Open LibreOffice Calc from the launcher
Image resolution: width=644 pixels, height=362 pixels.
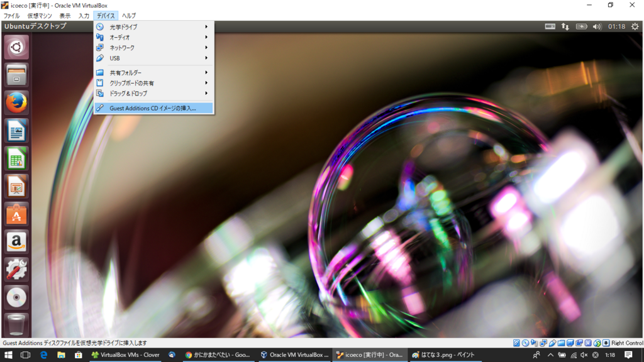point(16,158)
